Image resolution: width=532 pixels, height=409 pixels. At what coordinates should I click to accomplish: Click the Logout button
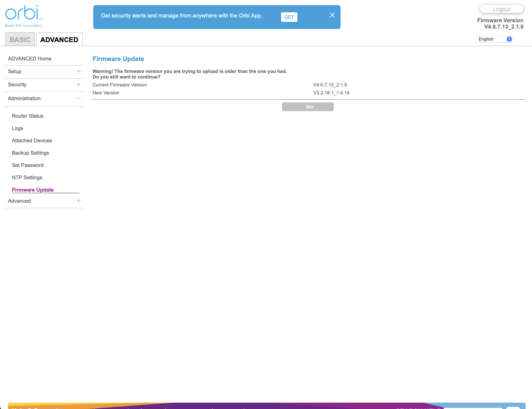(x=501, y=9)
